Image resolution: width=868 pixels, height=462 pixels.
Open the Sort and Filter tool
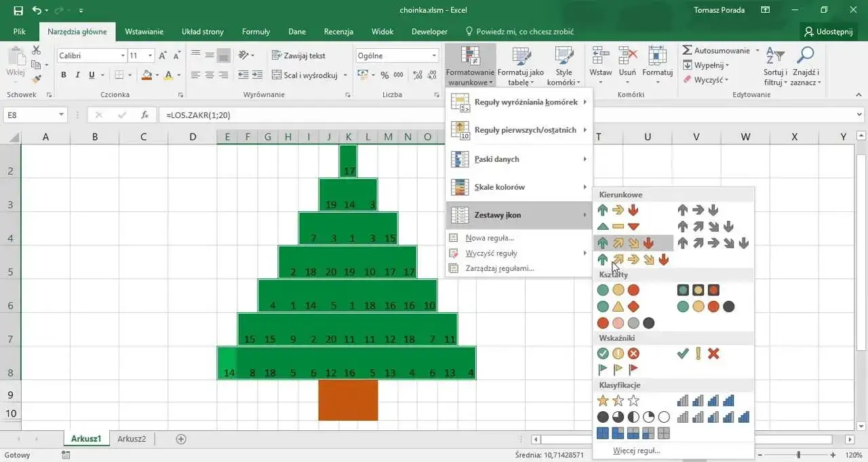(x=775, y=66)
